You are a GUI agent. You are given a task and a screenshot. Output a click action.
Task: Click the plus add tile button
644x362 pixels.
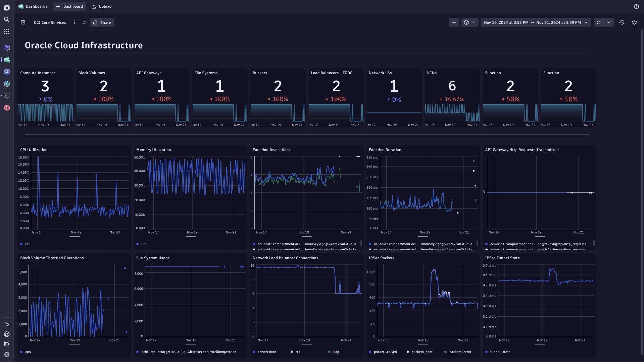454,22
